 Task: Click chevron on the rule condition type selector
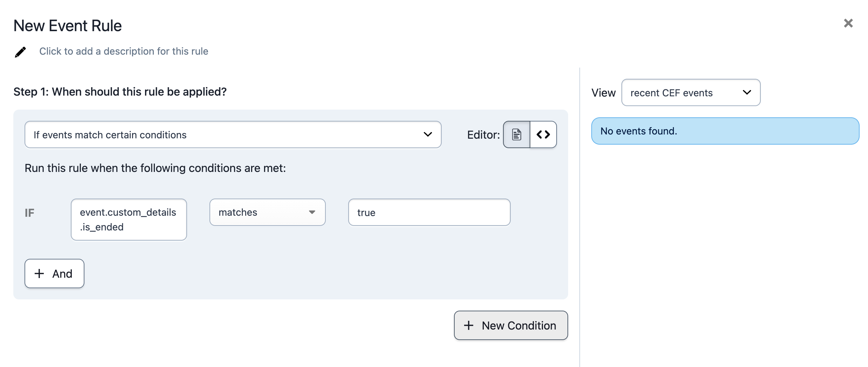(x=428, y=135)
